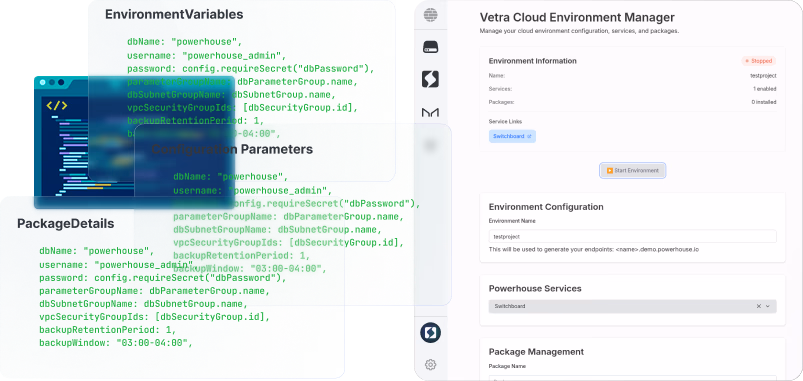Click the PackageDetails card heading
Screen dimensions: 803x381
tap(66, 224)
